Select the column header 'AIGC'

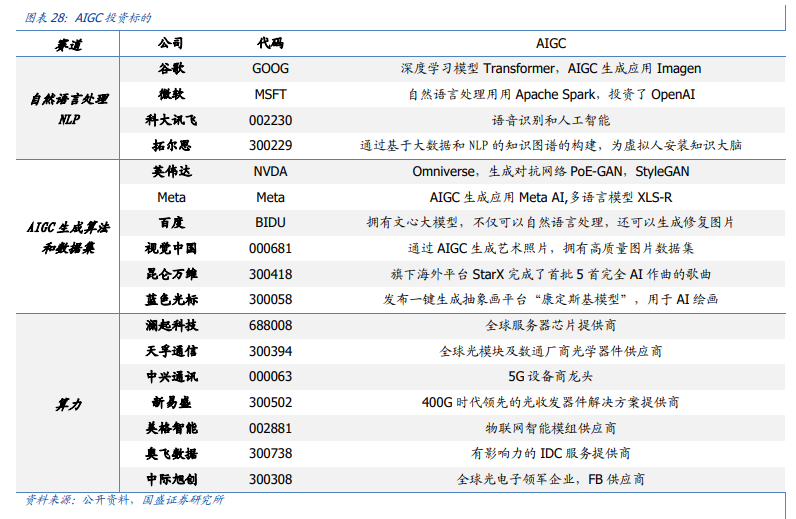(551, 43)
